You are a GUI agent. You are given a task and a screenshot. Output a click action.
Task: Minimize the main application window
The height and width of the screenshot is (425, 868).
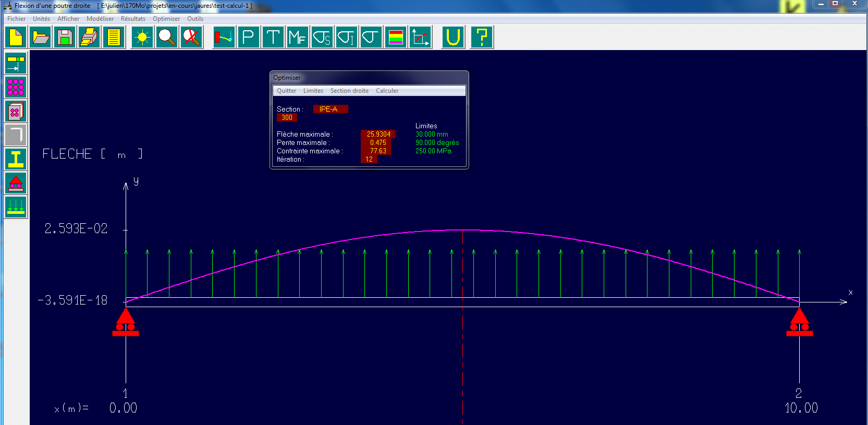(x=821, y=4)
